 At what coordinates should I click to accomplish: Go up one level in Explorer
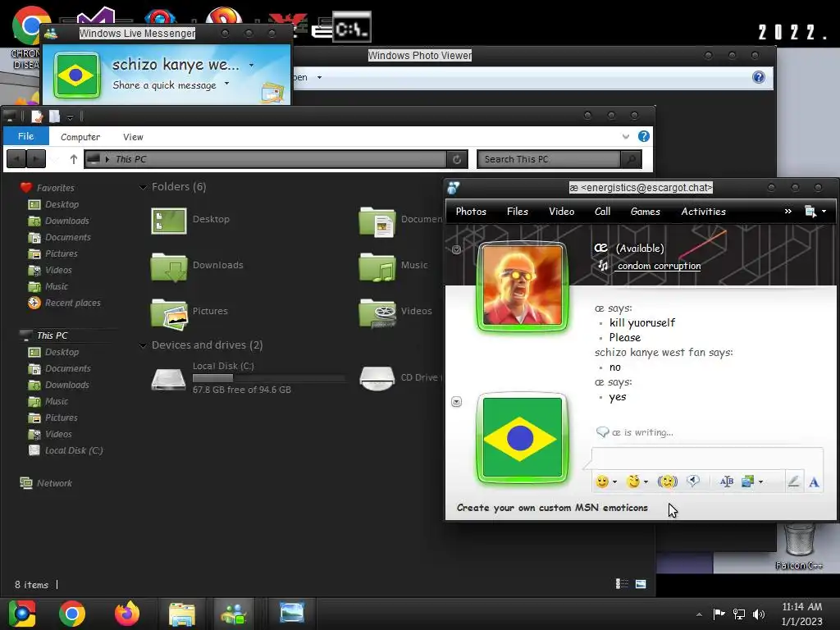tap(73, 159)
